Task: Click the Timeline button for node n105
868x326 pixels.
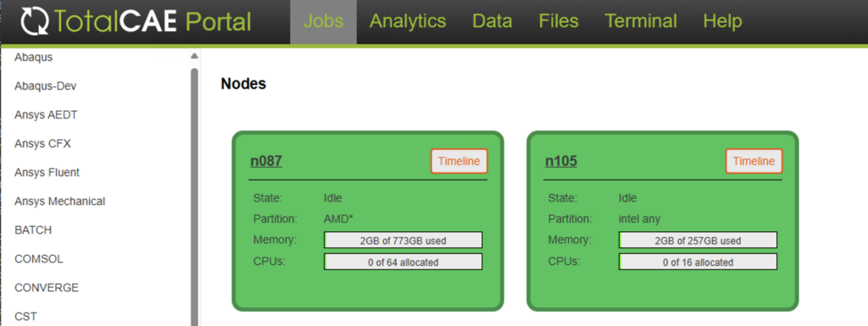Action: pyautogui.click(x=754, y=162)
